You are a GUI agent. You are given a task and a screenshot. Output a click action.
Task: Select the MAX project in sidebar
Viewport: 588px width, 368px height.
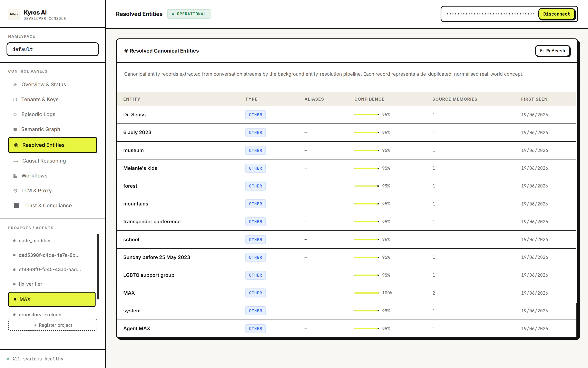pyautogui.click(x=52, y=299)
